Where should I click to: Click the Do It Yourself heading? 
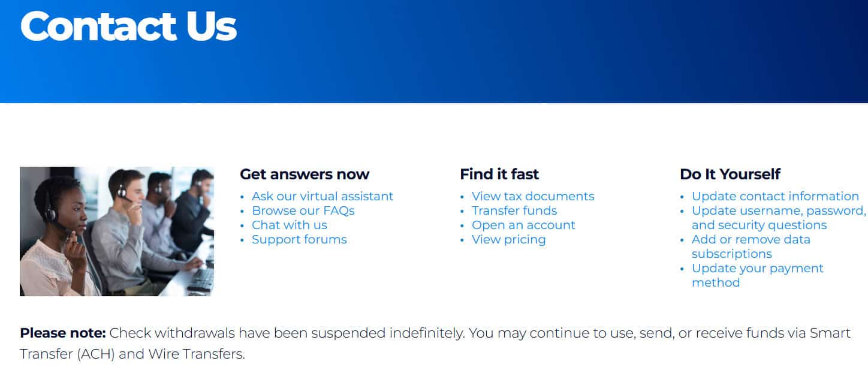pos(730,175)
